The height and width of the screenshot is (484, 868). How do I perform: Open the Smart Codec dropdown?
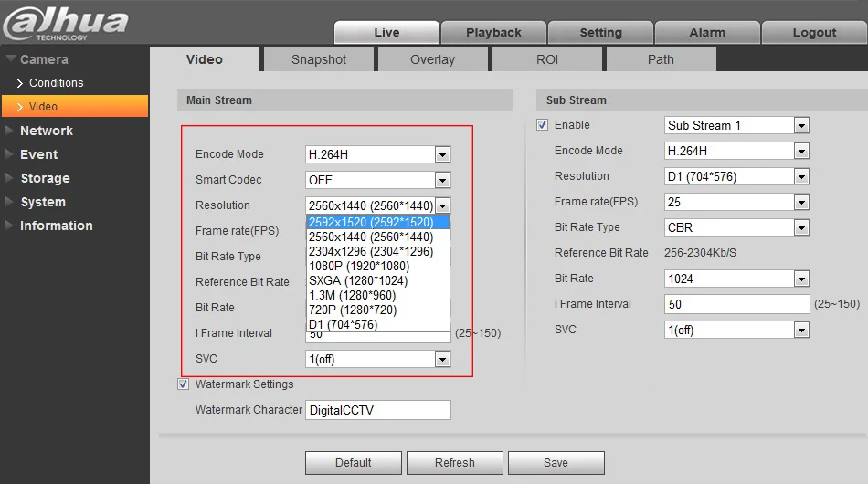[x=377, y=180]
